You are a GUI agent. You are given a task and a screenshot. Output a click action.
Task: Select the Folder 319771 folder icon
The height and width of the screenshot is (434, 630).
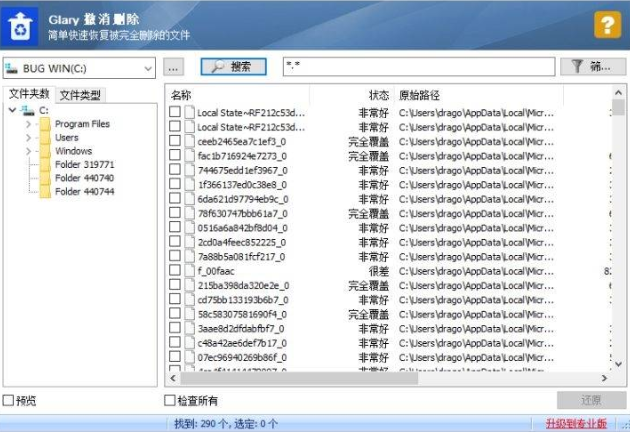coord(45,164)
